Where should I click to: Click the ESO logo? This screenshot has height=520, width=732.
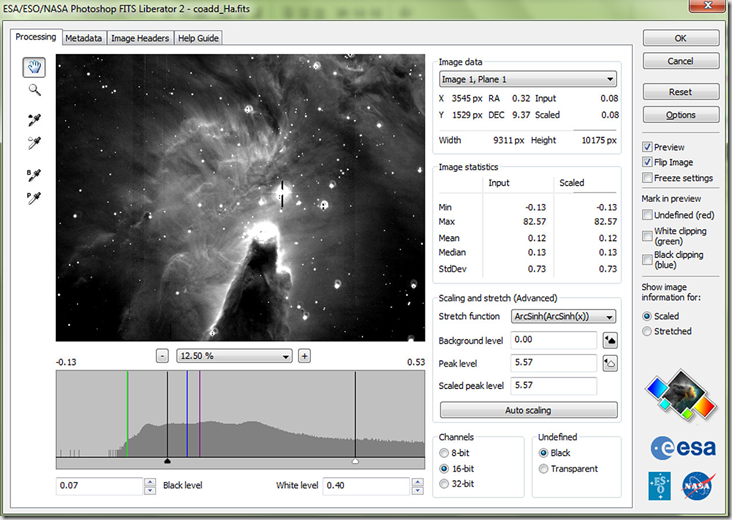660,485
